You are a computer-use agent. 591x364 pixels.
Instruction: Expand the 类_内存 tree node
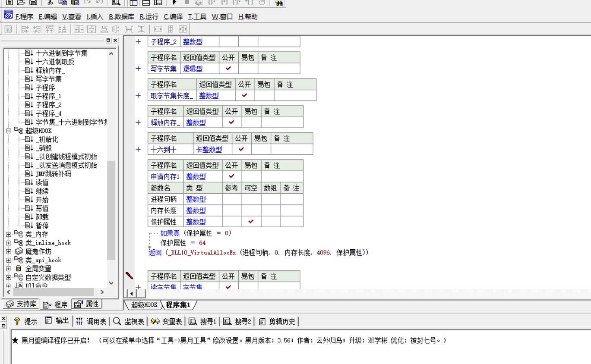tap(9, 234)
